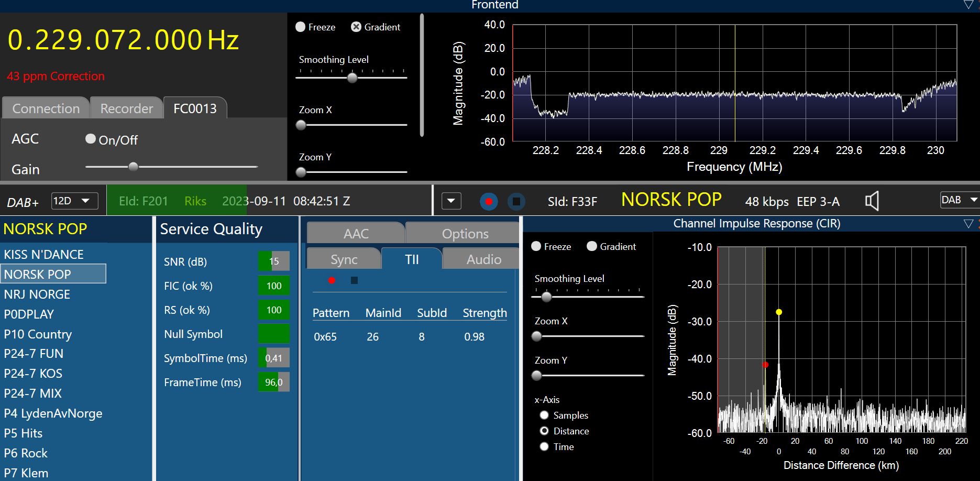The width and height of the screenshot is (980, 481).
Task: Expand the dropdown arrow beside record button
Action: [x=451, y=201]
